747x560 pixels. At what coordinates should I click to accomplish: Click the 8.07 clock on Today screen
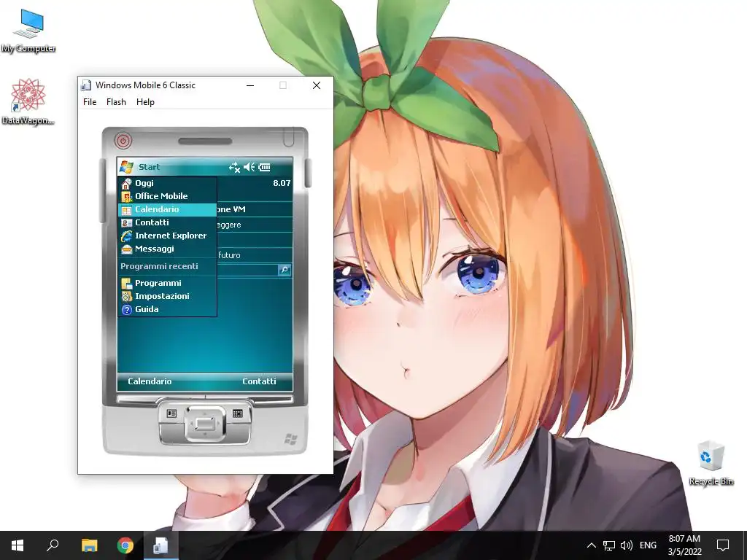[282, 183]
